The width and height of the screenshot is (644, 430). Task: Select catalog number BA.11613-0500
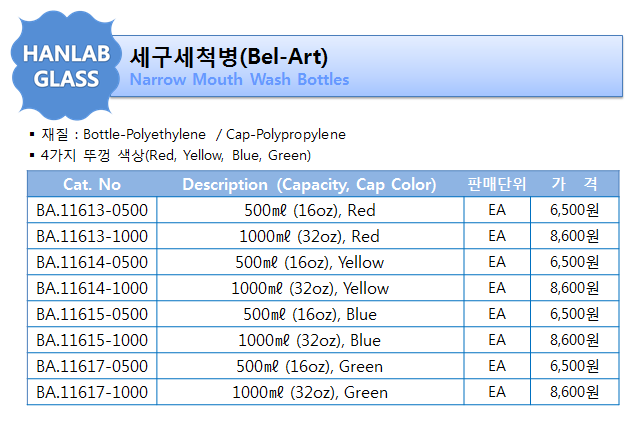coord(92,210)
